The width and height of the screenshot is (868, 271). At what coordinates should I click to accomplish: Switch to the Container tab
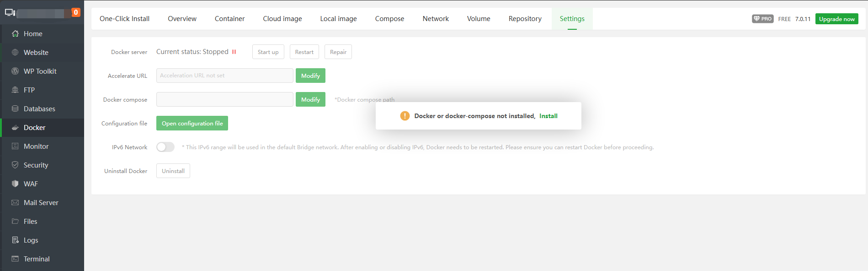(229, 19)
